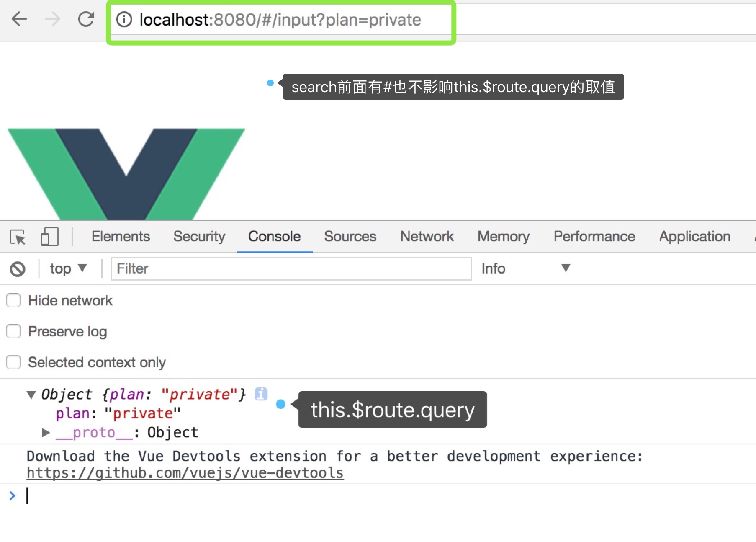Collapse the logged Object entry

tap(31, 395)
